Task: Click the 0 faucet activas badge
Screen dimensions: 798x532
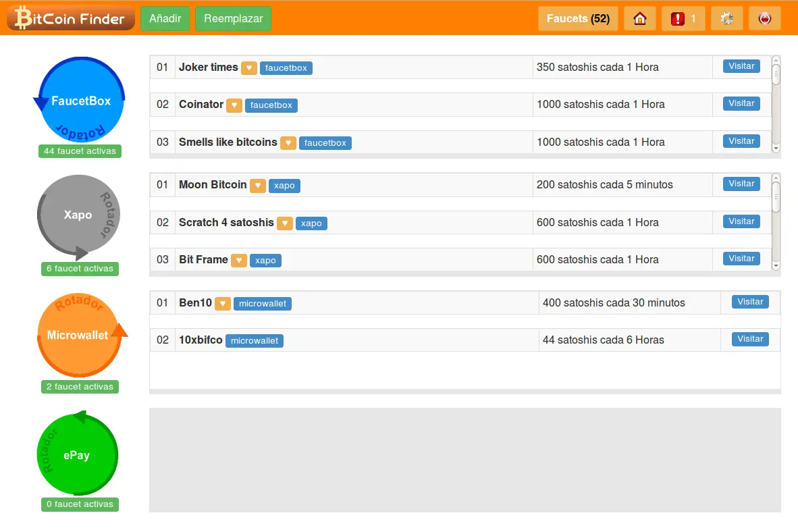Action: point(80,504)
